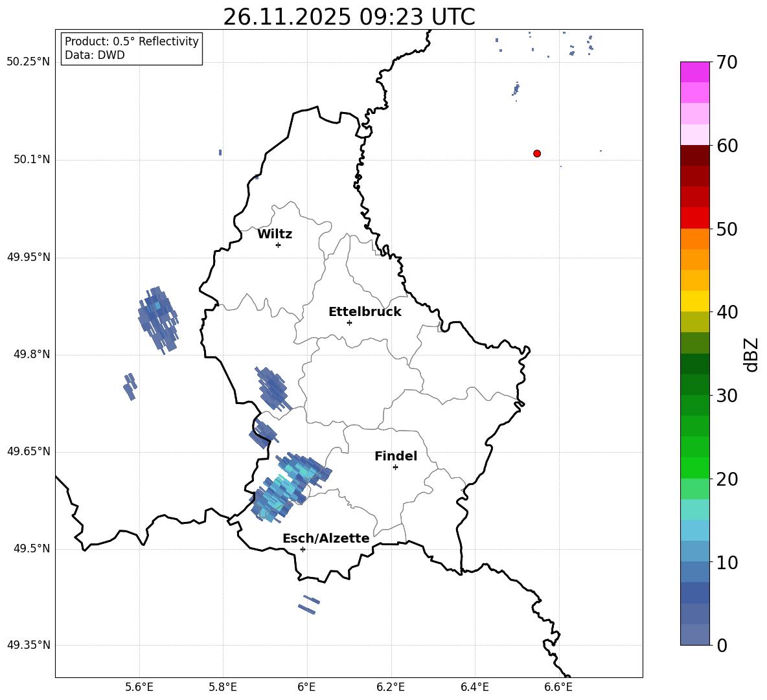
Task: Click the 5.6°E longitude label
Action: click(139, 687)
